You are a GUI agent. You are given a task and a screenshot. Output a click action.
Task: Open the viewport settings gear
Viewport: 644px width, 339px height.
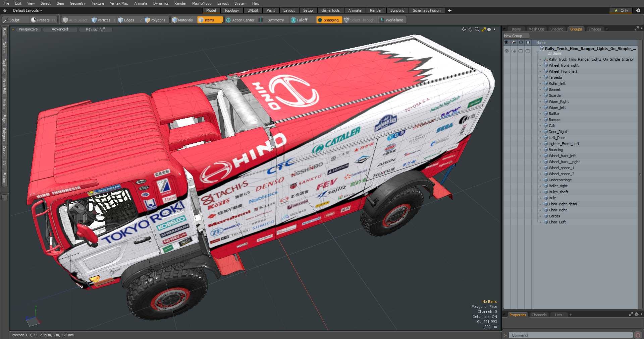point(489,29)
